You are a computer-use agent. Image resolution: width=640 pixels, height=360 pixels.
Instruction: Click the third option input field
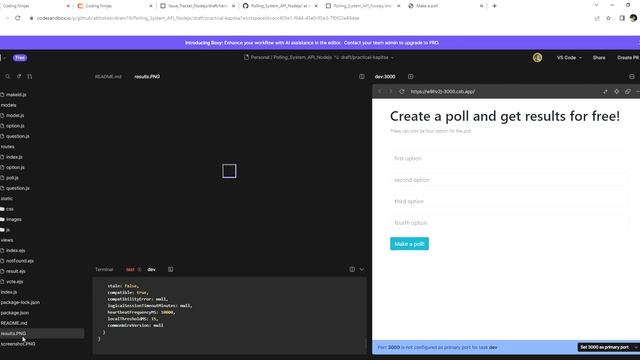(x=509, y=201)
